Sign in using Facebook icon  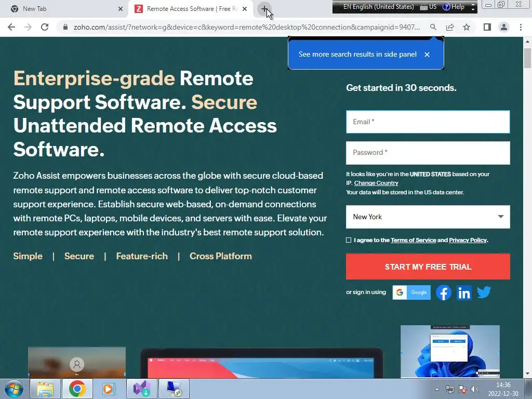tap(444, 292)
